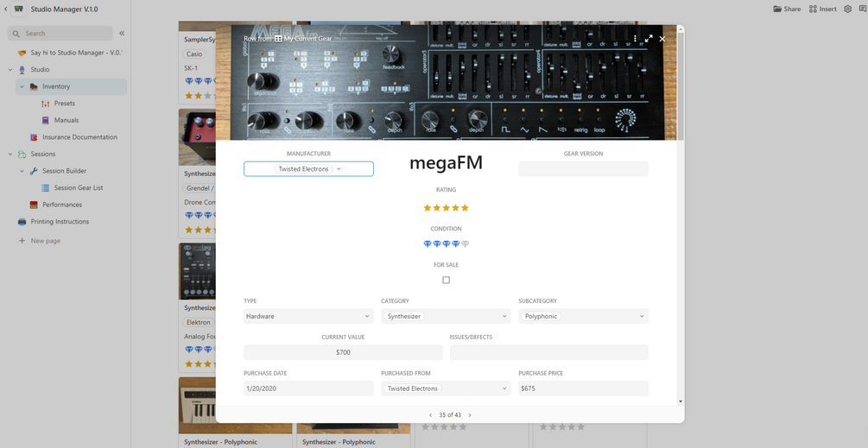Click the Search field in sidebar
Screen dimensions: 868x448
click(x=60, y=33)
